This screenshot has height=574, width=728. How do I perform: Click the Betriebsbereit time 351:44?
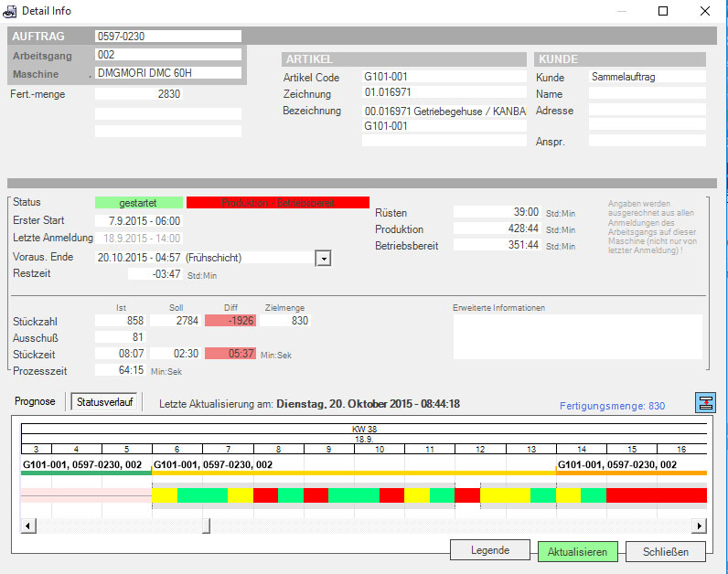(x=497, y=245)
